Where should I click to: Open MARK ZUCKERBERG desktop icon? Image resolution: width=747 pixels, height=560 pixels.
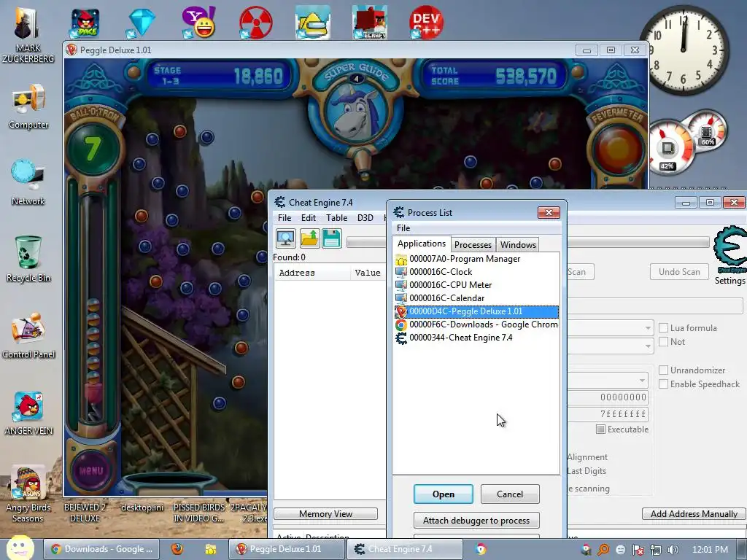coord(28,34)
